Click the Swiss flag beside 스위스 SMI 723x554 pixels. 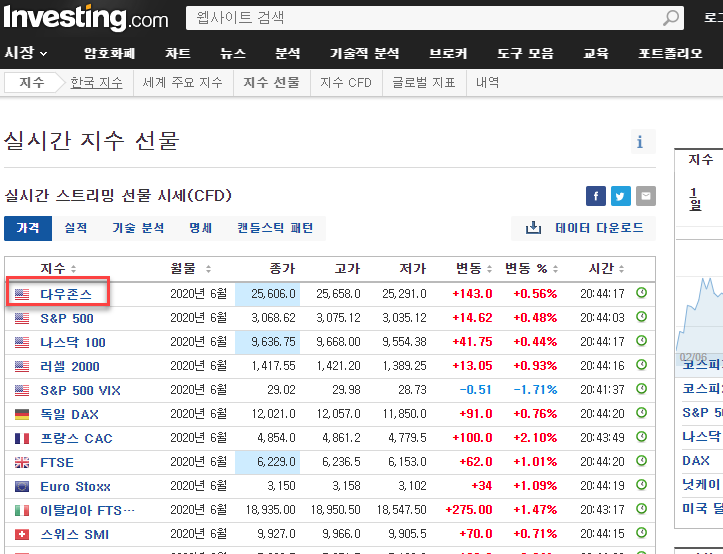click(x=22, y=534)
